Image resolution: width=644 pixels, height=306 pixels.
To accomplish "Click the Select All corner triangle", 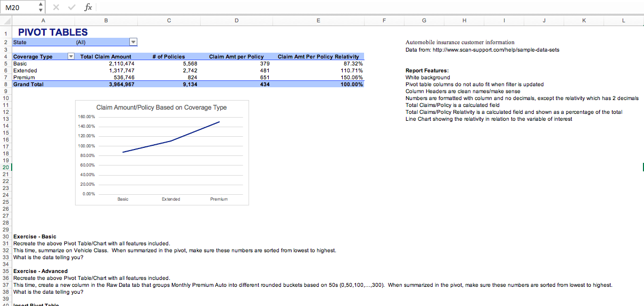I will click(x=5, y=21).
